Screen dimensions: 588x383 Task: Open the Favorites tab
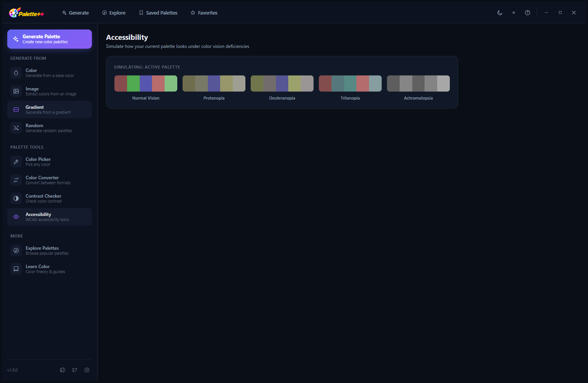[x=204, y=13]
